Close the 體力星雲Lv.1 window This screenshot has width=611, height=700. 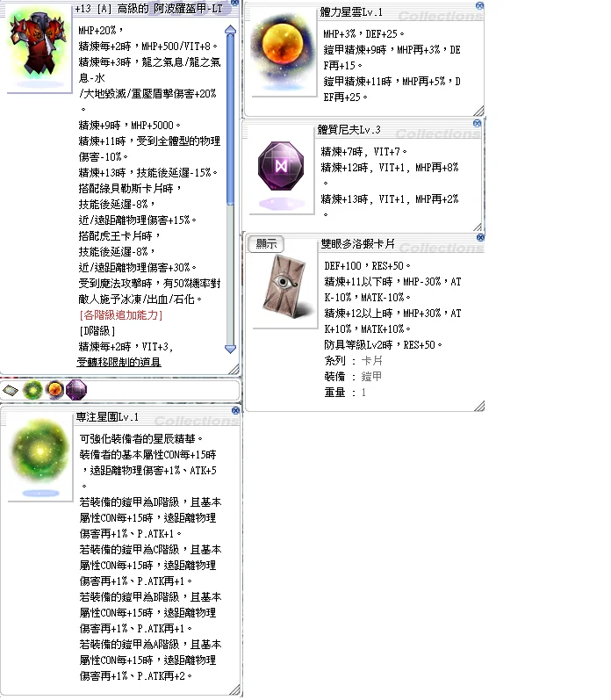tap(479, 6)
